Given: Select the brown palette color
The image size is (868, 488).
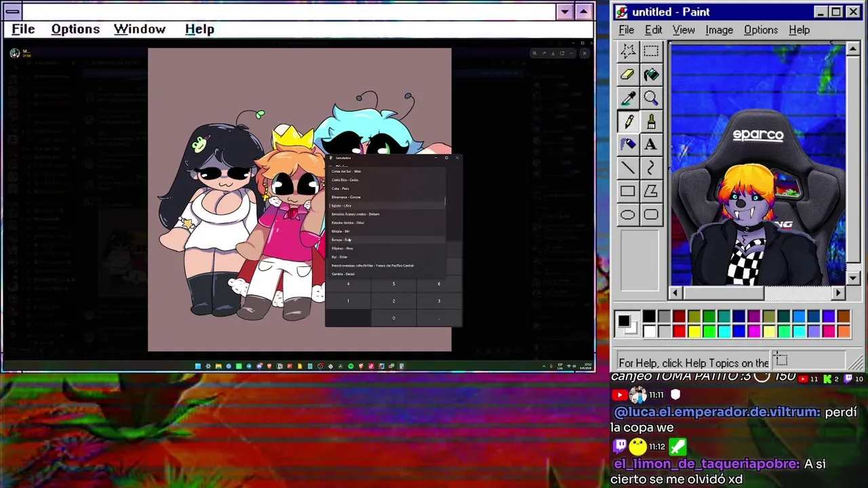Looking at the screenshot, I should (843, 317).
